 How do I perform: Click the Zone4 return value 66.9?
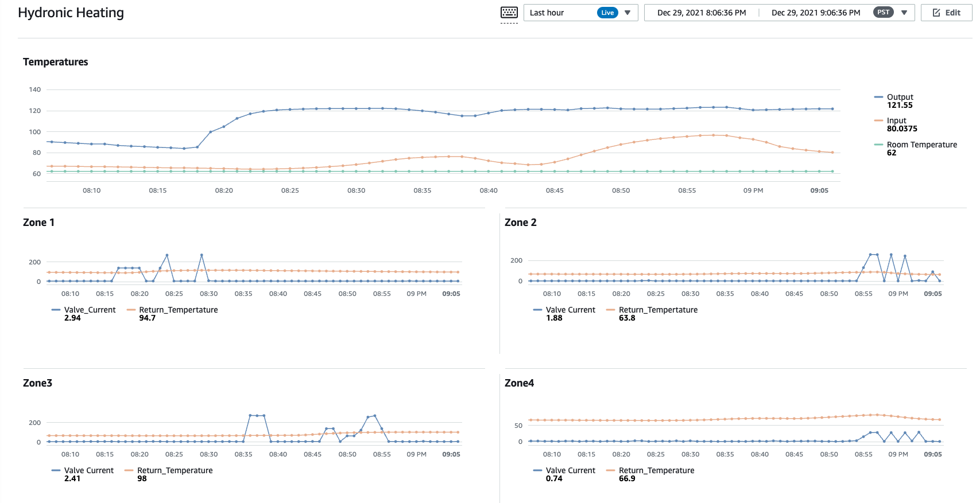627,478
